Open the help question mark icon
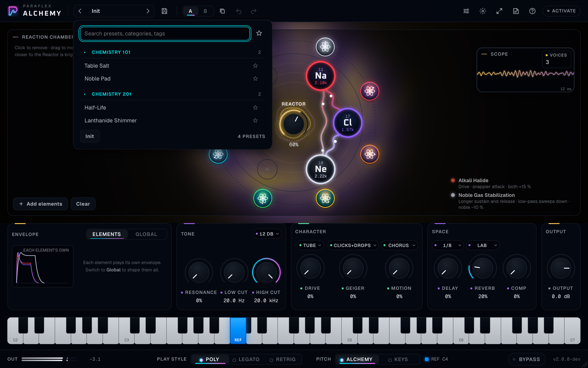Image resolution: width=588 pixels, height=368 pixels. pos(532,11)
